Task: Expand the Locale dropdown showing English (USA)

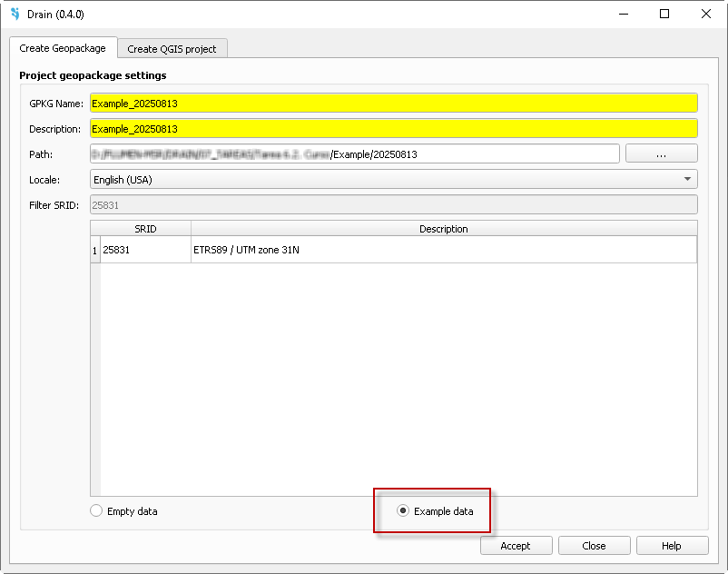Action: (x=393, y=180)
